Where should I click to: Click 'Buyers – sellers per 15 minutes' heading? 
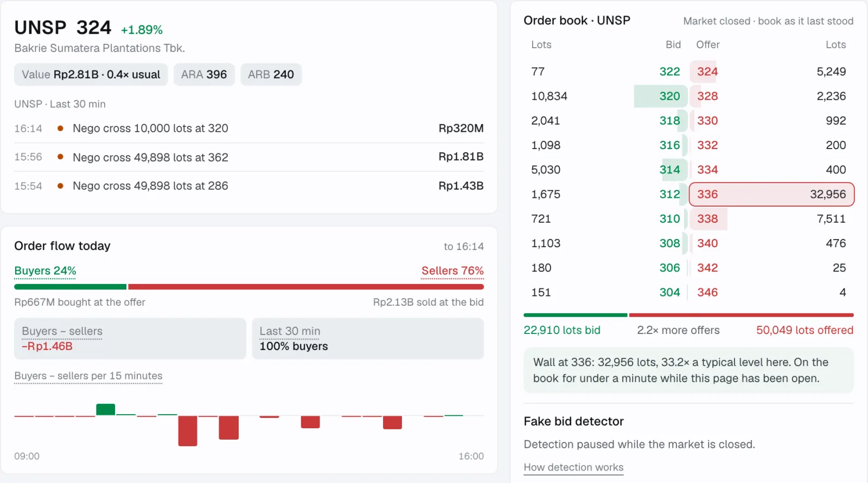click(x=88, y=376)
